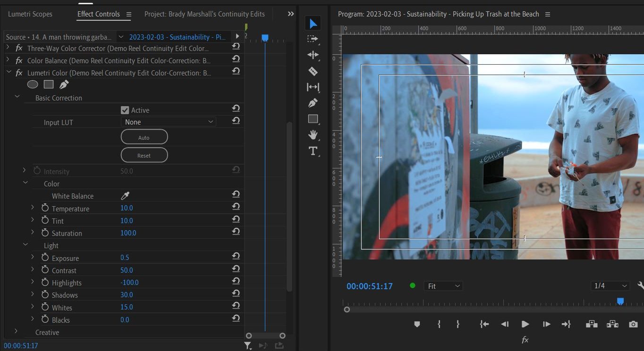Select the Rectangle tool in the tools panel
Image resolution: width=644 pixels, height=351 pixels.
[313, 119]
